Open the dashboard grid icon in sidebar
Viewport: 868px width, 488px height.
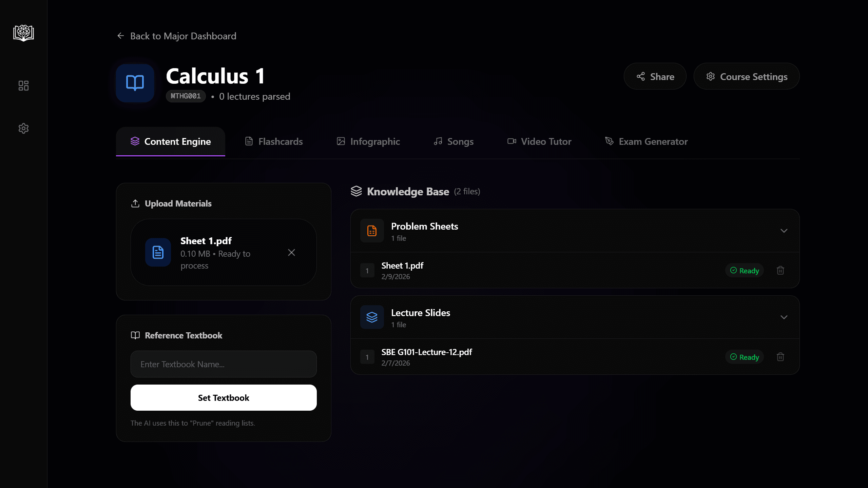[x=23, y=86]
